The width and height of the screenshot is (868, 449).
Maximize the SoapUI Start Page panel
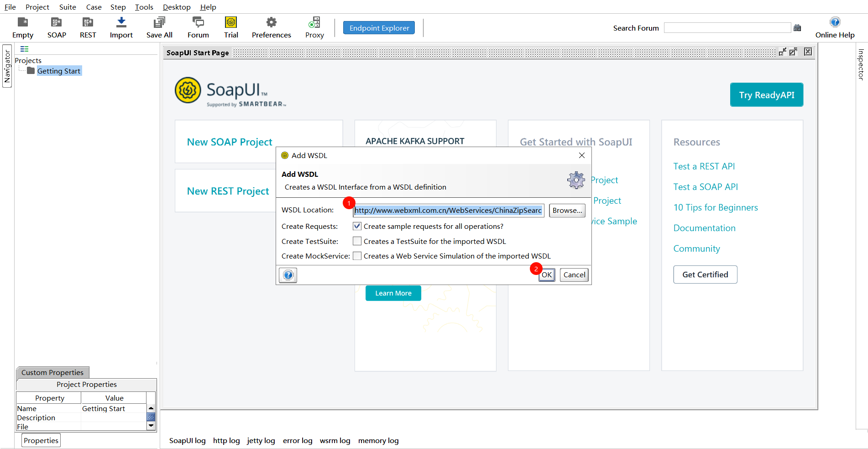794,52
